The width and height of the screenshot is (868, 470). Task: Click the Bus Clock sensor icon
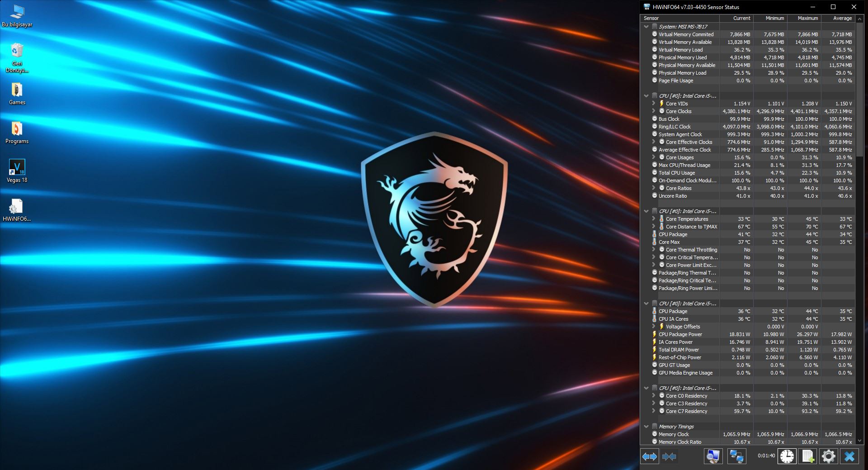655,119
